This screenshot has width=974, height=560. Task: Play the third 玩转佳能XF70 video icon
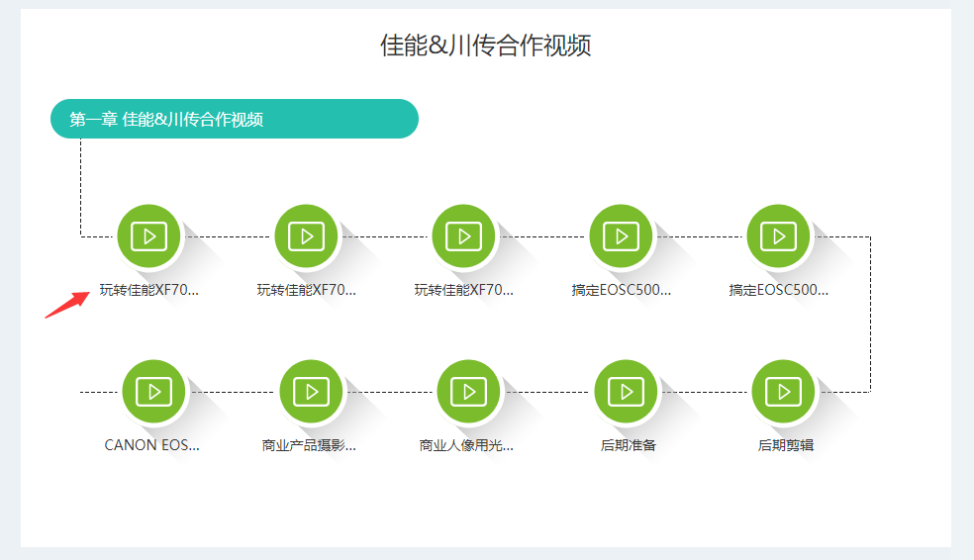point(464,236)
